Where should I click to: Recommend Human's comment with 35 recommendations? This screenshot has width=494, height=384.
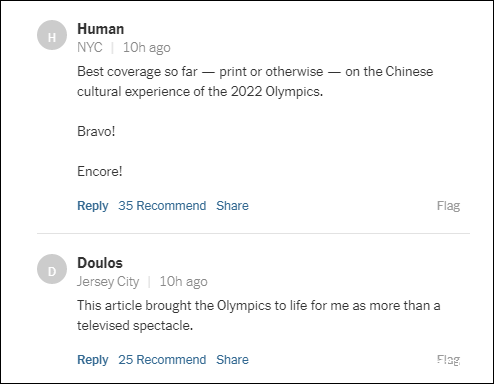[x=162, y=206]
